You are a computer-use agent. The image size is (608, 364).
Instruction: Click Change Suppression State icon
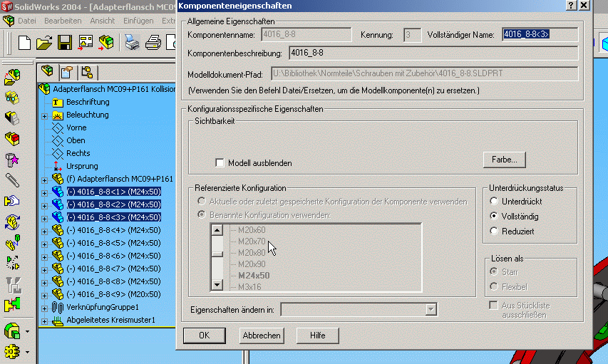pyautogui.click(x=12, y=118)
